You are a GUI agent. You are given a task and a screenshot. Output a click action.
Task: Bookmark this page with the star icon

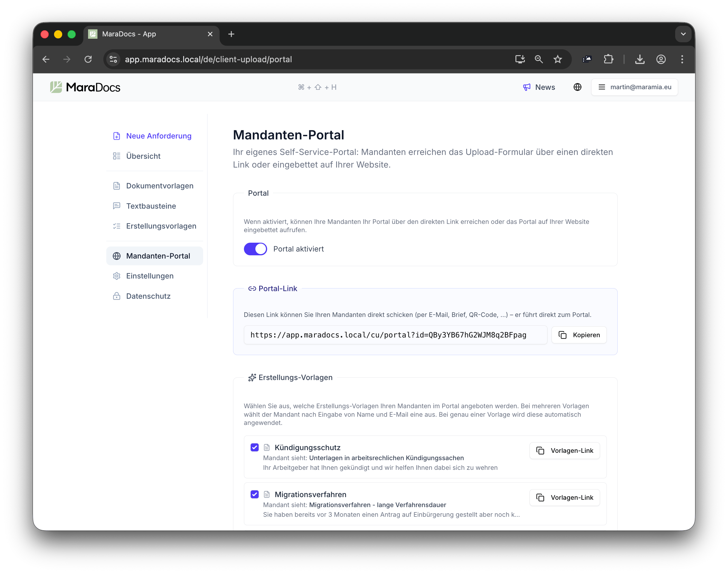[558, 60]
